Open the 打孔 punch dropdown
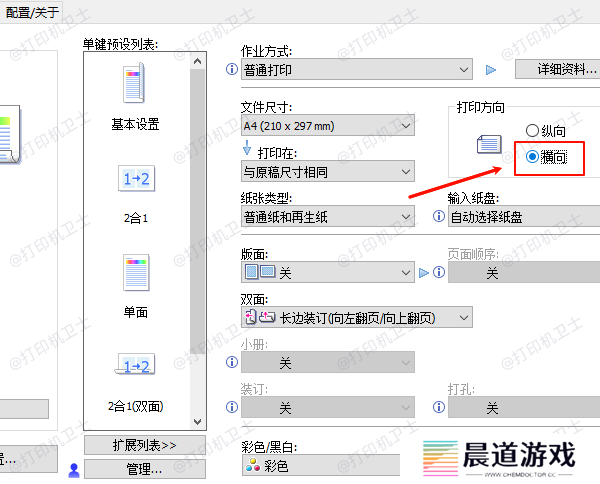600x484 pixels. point(524,407)
